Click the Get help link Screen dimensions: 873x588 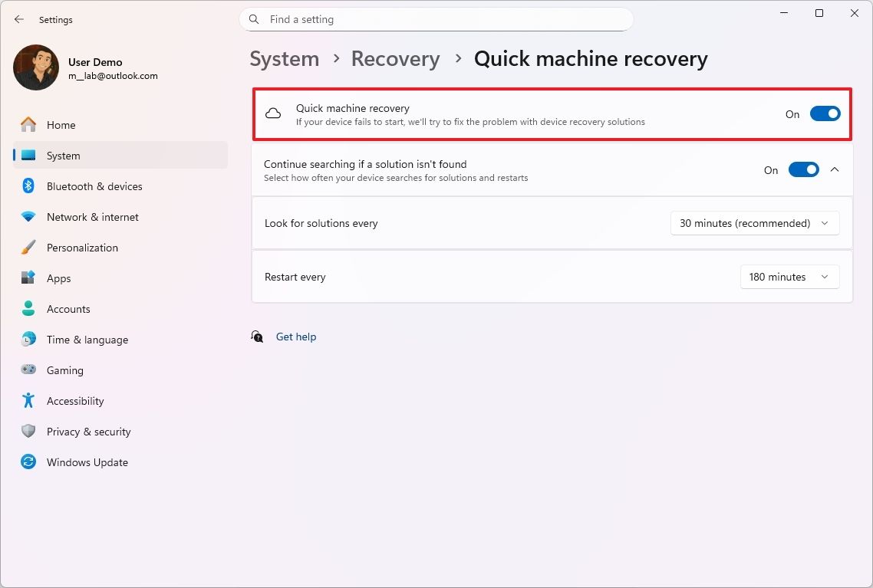[x=296, y=337]
